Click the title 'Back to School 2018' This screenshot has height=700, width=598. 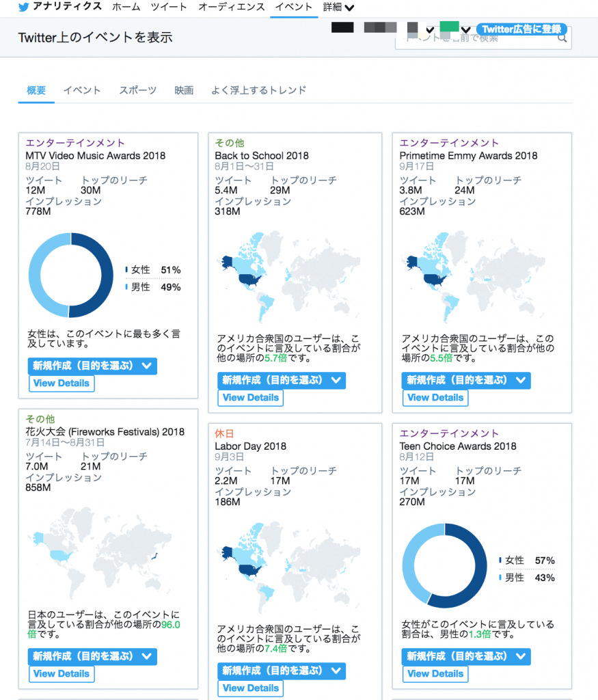click(262, 156)
